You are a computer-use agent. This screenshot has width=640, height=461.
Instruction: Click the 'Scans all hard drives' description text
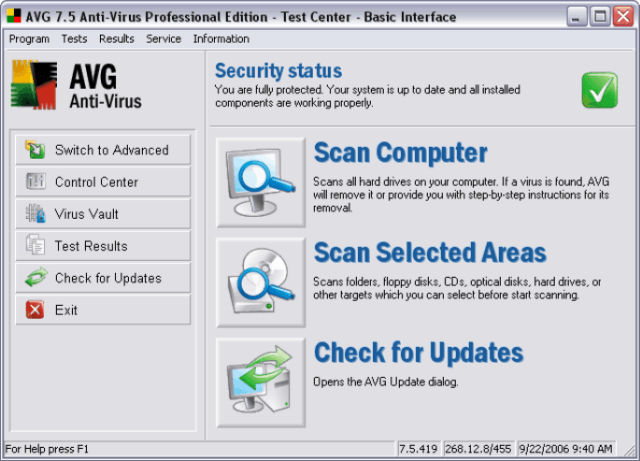point(461,195)
